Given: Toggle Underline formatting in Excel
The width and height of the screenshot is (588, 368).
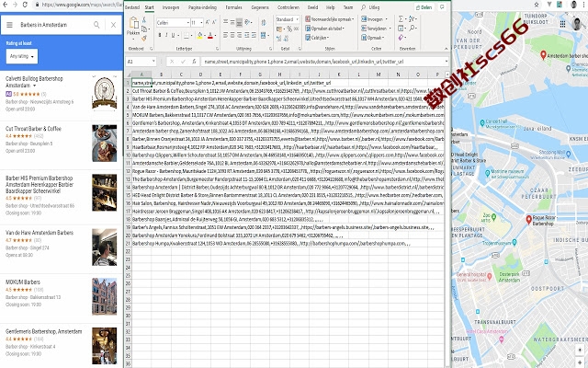Looking at the screenshot, I should click(173, 35).
